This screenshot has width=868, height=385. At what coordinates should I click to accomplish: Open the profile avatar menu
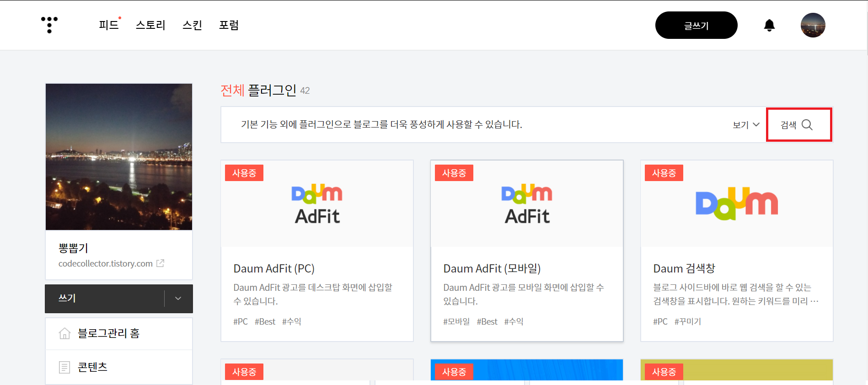point(813,25)
